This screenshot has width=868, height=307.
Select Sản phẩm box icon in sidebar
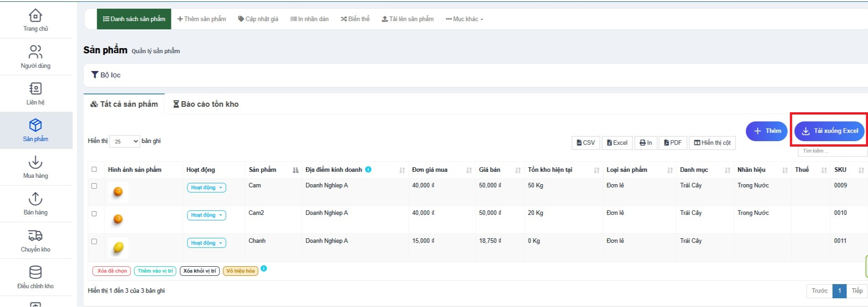(35, 125)
